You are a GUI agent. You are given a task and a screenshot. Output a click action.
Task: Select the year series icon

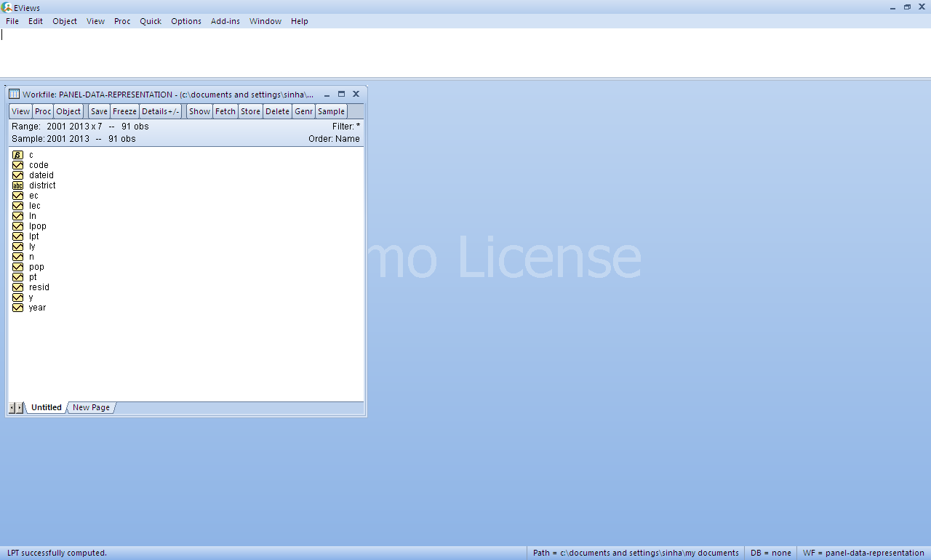(x=18, y=308)
